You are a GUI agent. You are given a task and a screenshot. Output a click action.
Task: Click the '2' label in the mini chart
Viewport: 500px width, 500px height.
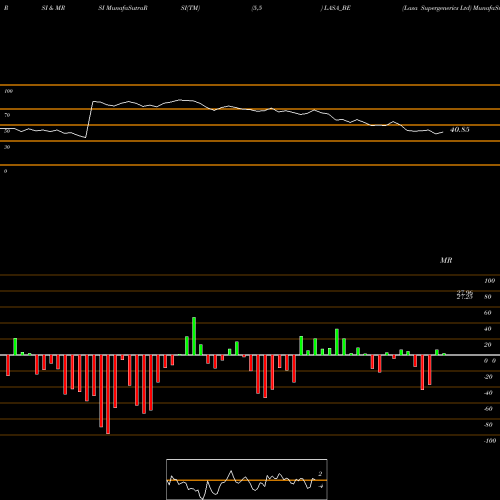coord(320,474)
